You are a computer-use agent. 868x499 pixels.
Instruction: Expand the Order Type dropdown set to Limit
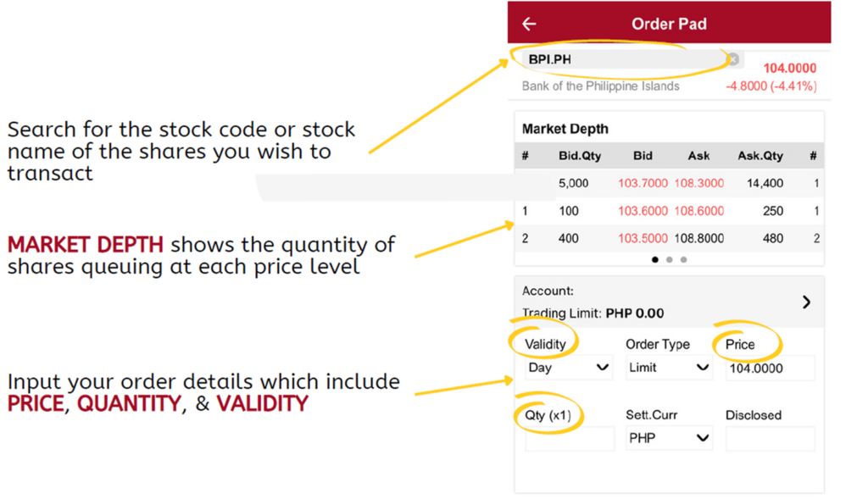[x=669, y=368]
